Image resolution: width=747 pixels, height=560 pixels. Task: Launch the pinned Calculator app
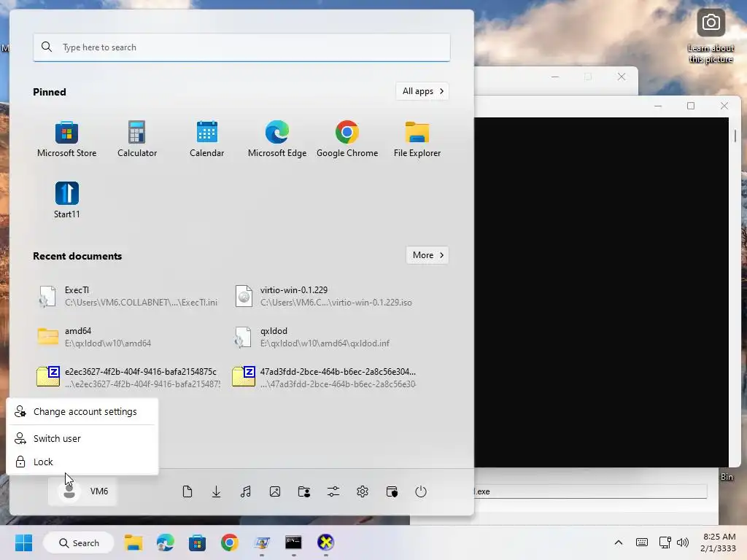point(136,139)
